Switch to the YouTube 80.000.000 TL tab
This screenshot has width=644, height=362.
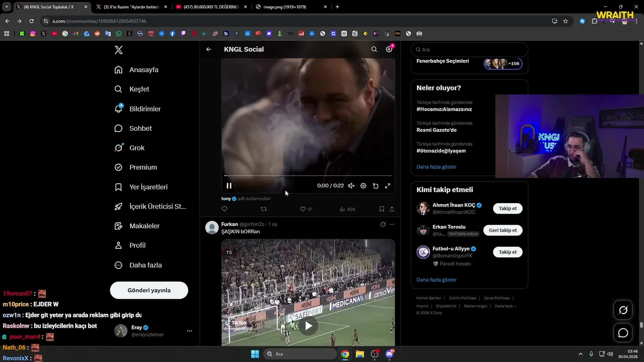point(210,7)
